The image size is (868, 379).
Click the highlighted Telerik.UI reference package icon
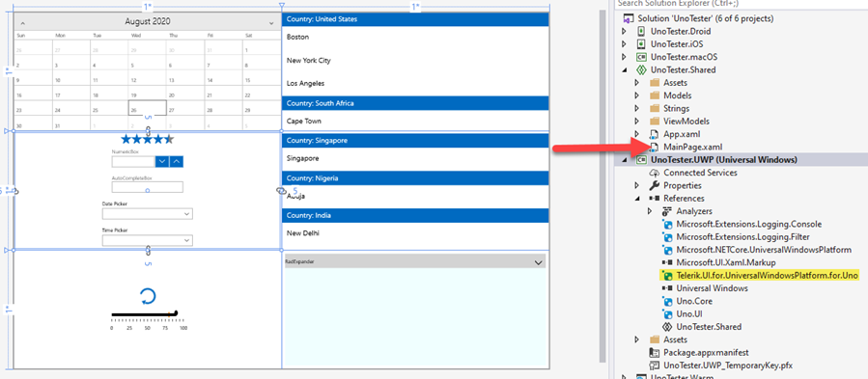click(x=667, y=276)
